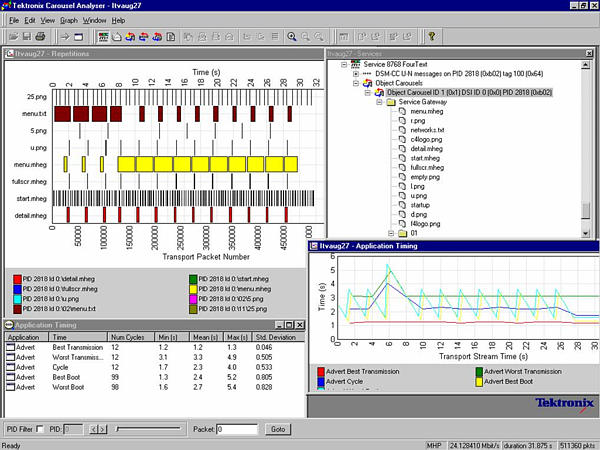Select the menu.mheg file icon in tree
The image size is (600, 450).
click(404, 111)
